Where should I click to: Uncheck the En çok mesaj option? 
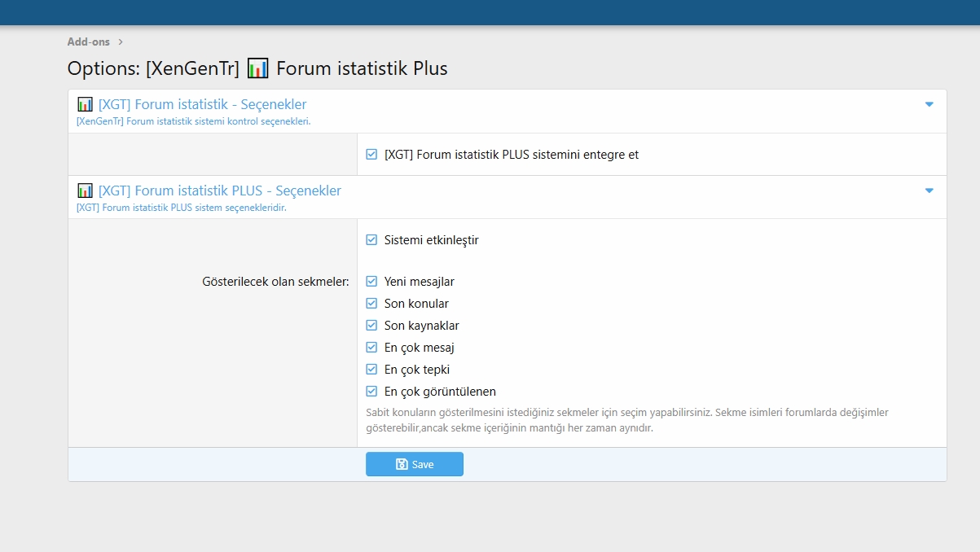pyautogui.click(x=371, y=348)
